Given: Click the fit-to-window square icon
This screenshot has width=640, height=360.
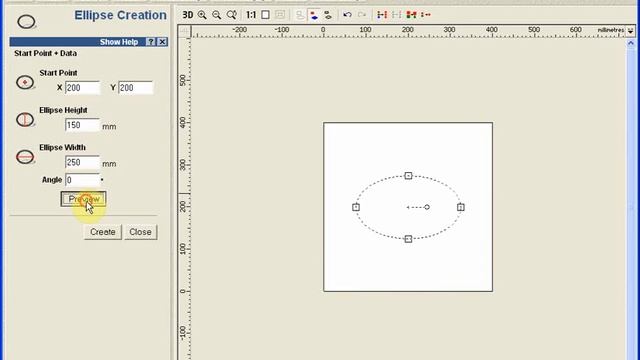Looking at the screenshot, I should tap(265, 15).
